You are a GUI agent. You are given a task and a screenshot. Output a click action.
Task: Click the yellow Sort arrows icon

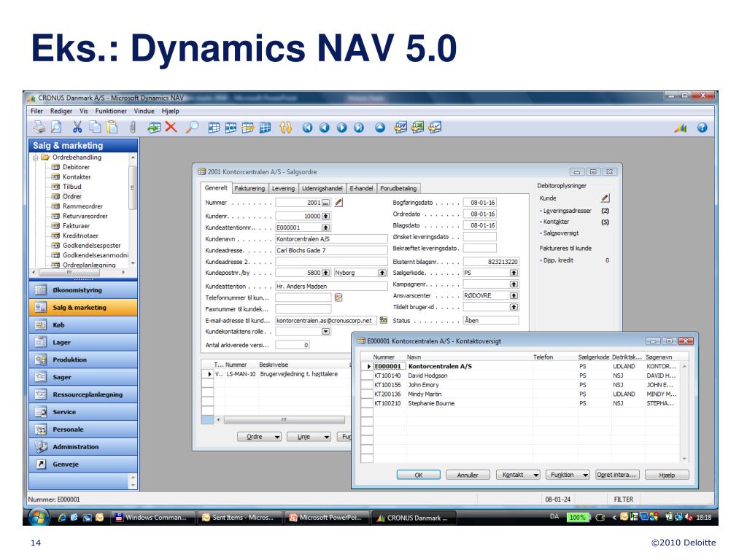[x=285, y=128]
